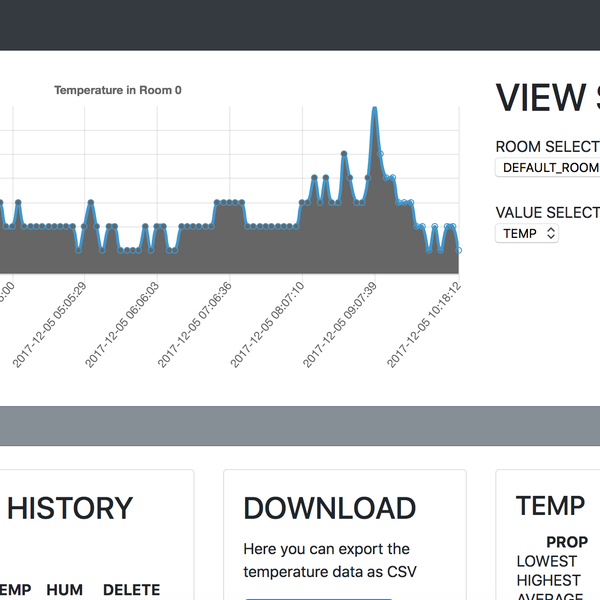The image size is (600, 600).
Task: Click the HISTORY card heading
Action: click(69, 508)
